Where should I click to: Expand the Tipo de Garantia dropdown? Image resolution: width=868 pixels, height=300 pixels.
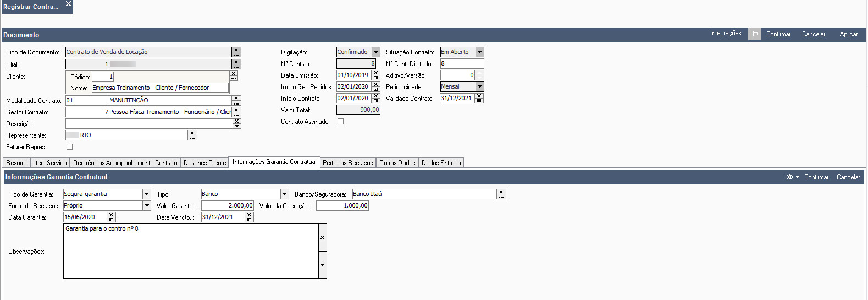(x=147, y=194)
